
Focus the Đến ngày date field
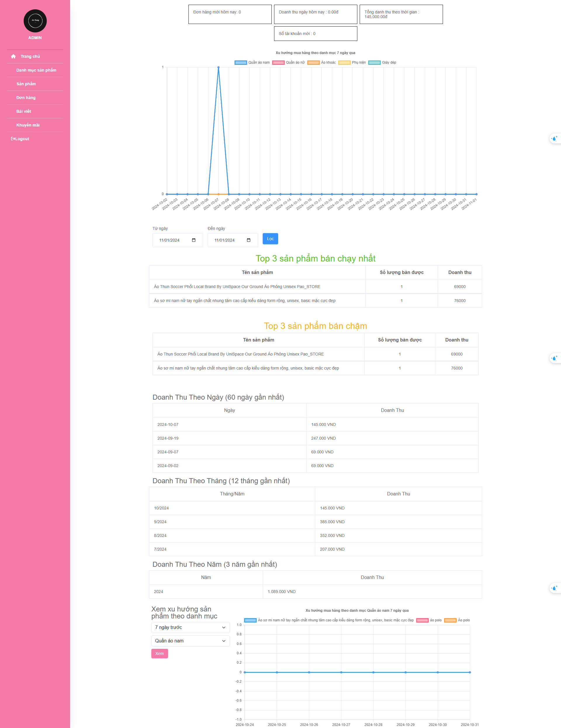click(x=233, y=240)
